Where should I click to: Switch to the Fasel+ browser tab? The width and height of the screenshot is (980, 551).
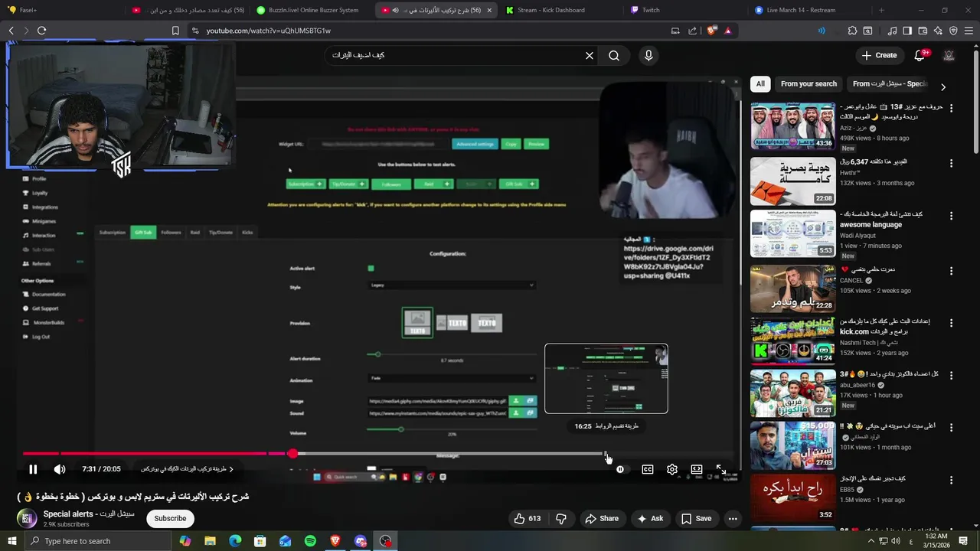[x=60, y=10]
